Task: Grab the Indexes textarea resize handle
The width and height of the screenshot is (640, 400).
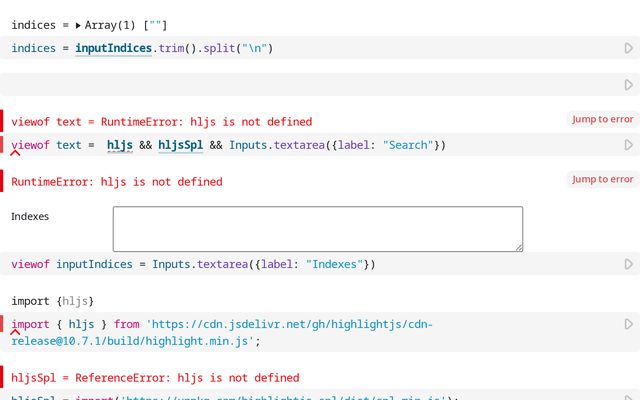Action: click(x=518, y=246)
